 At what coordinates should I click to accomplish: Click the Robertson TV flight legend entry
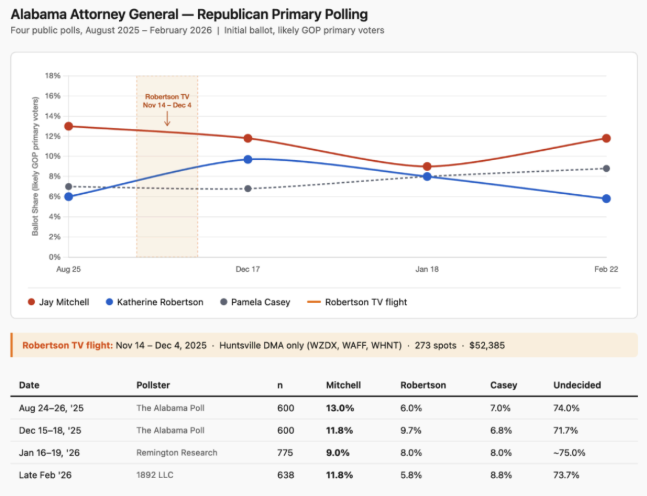click(364, 301)
